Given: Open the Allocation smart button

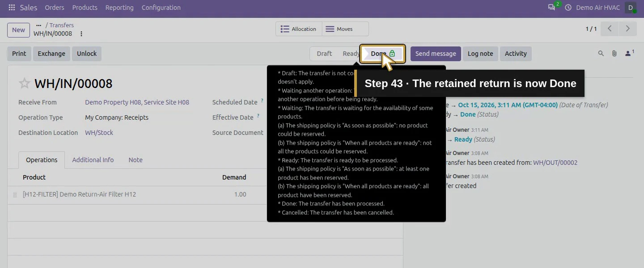Looking at the screenshot, I should (298, 29).
